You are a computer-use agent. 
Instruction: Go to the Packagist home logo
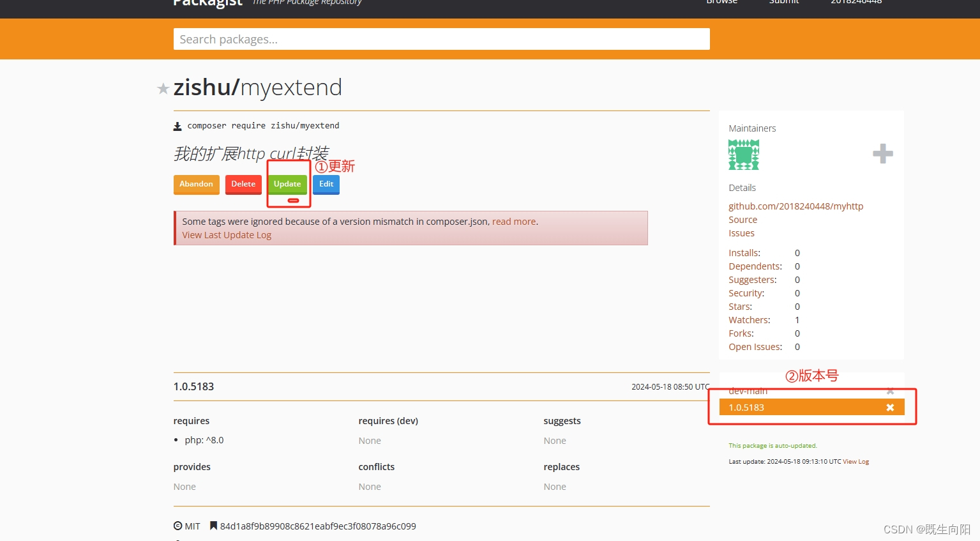click(207, 3)
